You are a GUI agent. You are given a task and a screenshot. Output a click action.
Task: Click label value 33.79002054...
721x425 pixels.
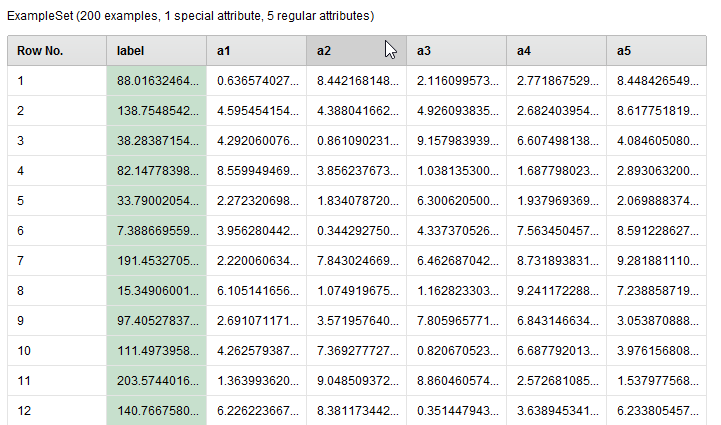point(156,201)
